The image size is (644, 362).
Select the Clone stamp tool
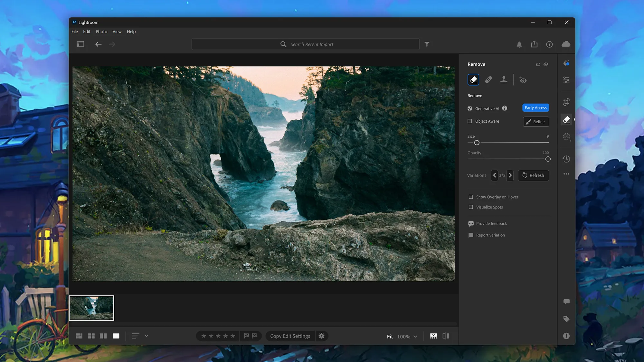(x=504, y=80)
